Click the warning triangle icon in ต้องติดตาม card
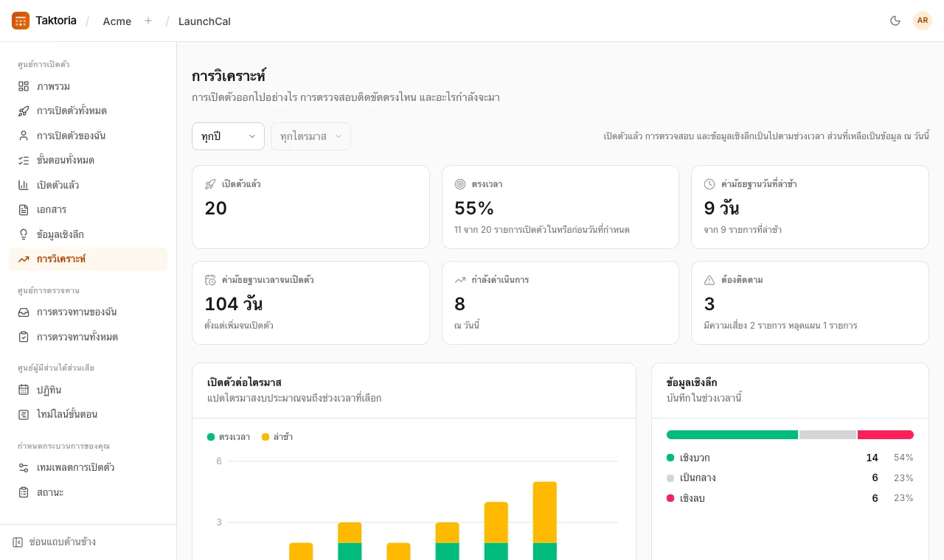This screenshot has height=560, width=944. point(709,280)
